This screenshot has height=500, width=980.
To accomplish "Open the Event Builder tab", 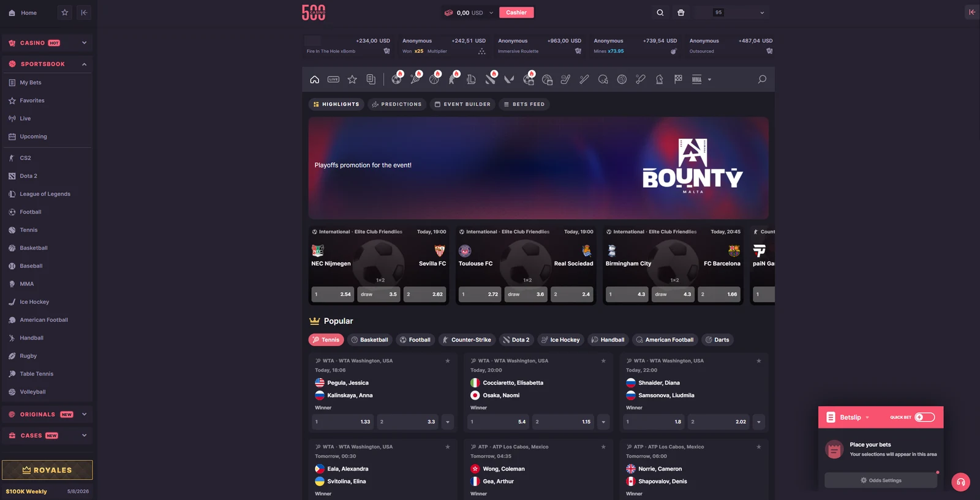I will coord(462,104).
